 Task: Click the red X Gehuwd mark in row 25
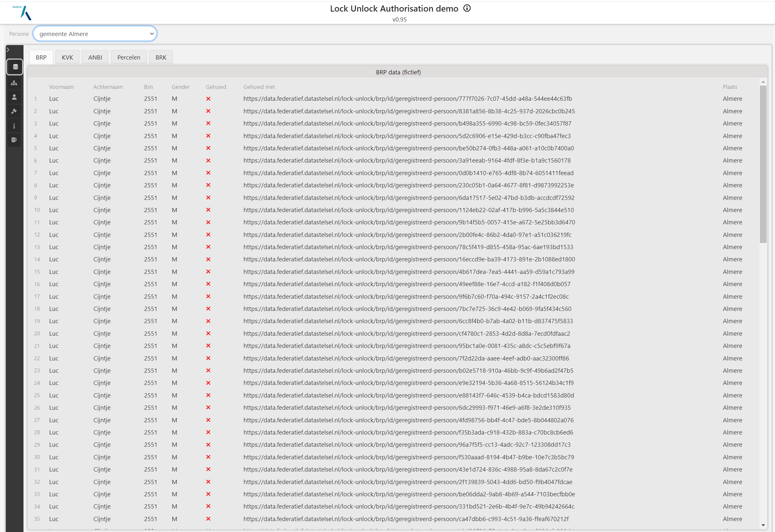point(208,395)
